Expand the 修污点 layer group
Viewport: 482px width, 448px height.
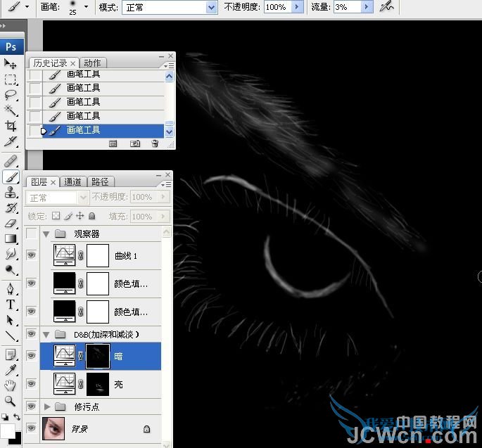pos(46,407)
